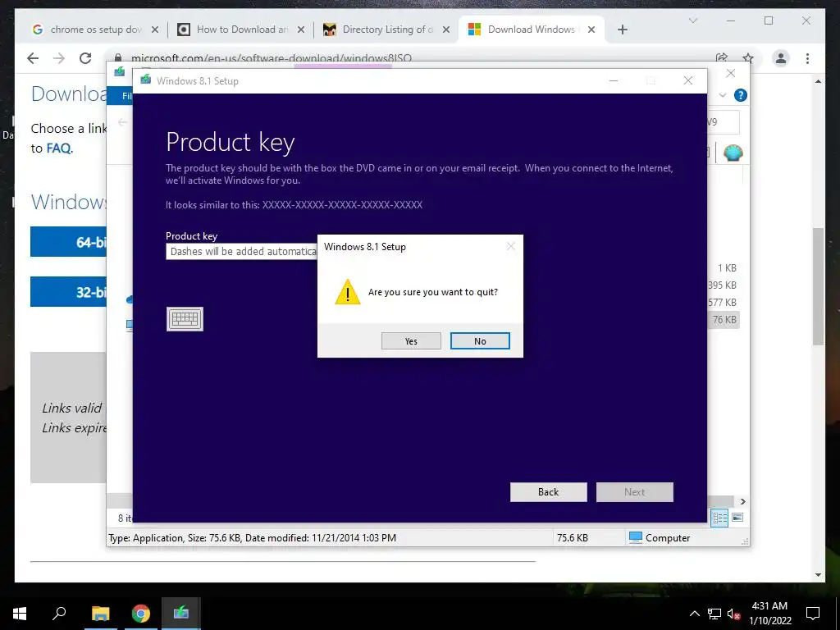Close the 'How to Download' tab

tap(301, 30)
